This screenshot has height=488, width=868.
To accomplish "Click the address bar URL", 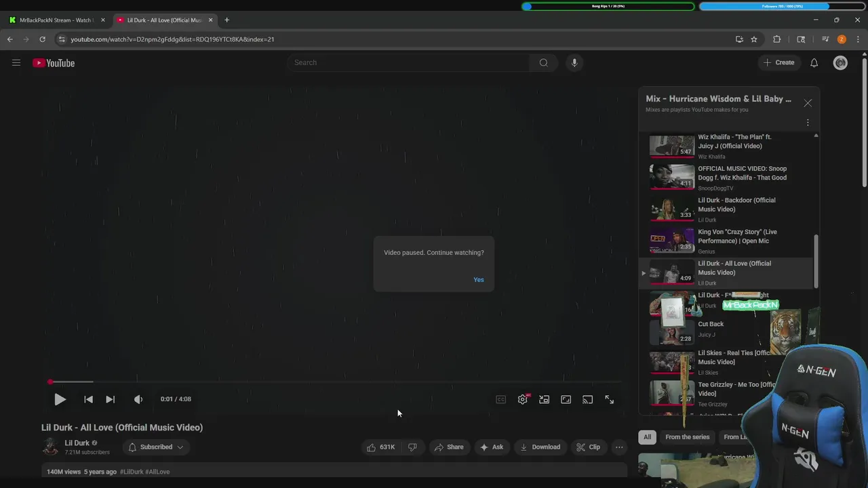I will pos(172,39).
